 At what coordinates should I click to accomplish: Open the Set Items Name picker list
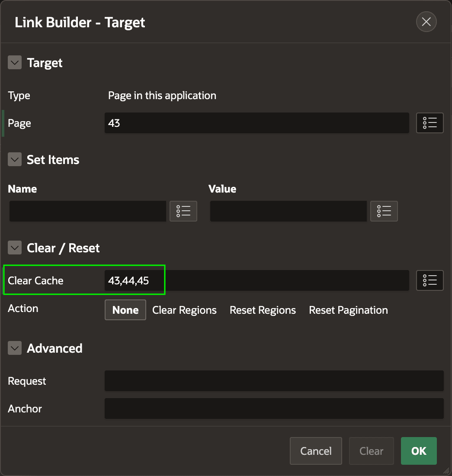pos(183,211)
